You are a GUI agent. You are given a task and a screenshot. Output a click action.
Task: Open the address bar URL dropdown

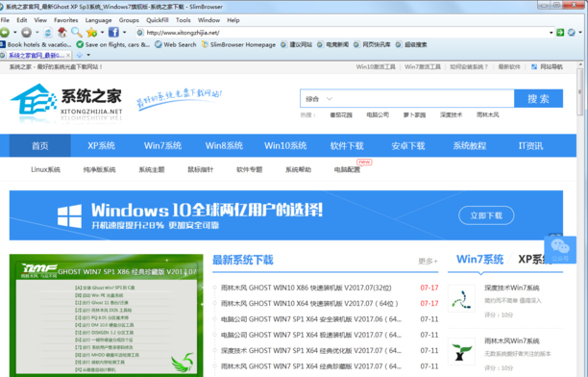point(551,33)
